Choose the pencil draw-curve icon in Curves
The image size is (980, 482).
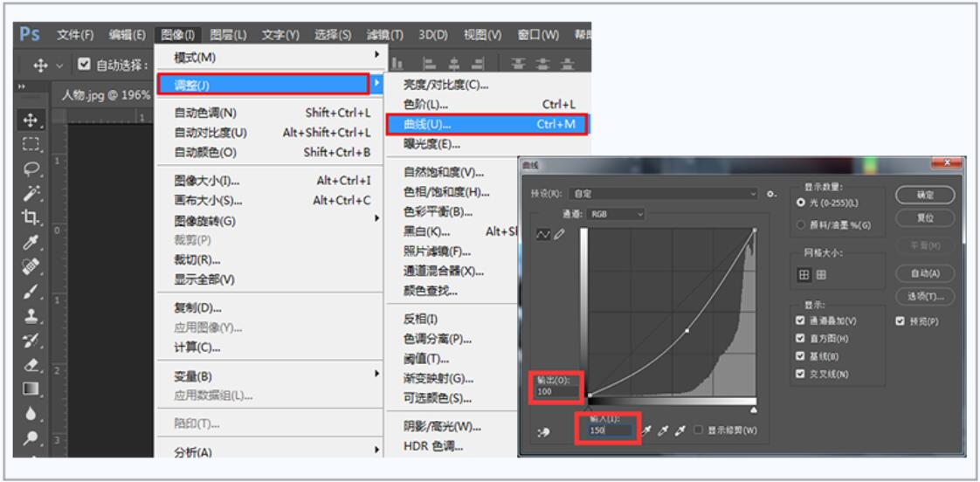click(559, 234)
